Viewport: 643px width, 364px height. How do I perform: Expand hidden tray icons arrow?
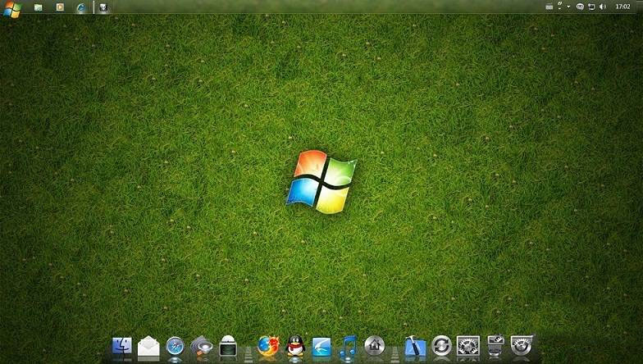tap(568, 7)
